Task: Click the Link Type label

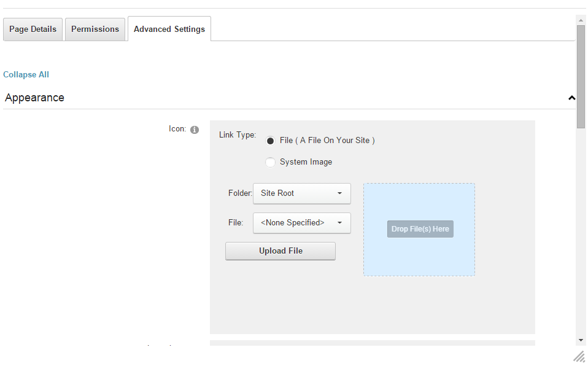Action: point(238,134)
